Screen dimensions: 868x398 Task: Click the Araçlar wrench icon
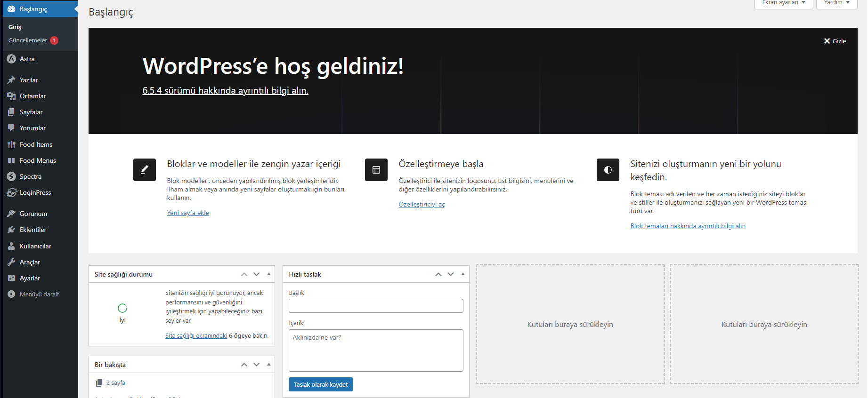(x=11, y=262)
